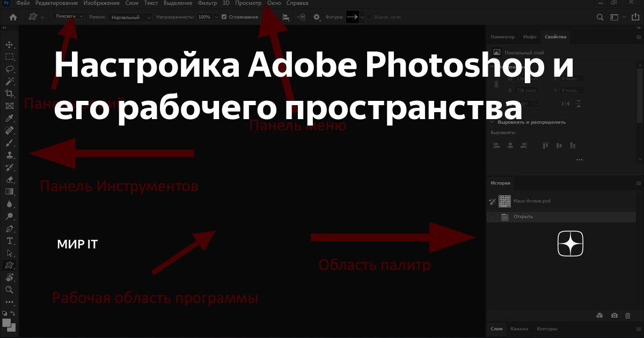Open the gear settings in options bar
Viewport: 644px width, 338px height.
click(x=317, y=17)
